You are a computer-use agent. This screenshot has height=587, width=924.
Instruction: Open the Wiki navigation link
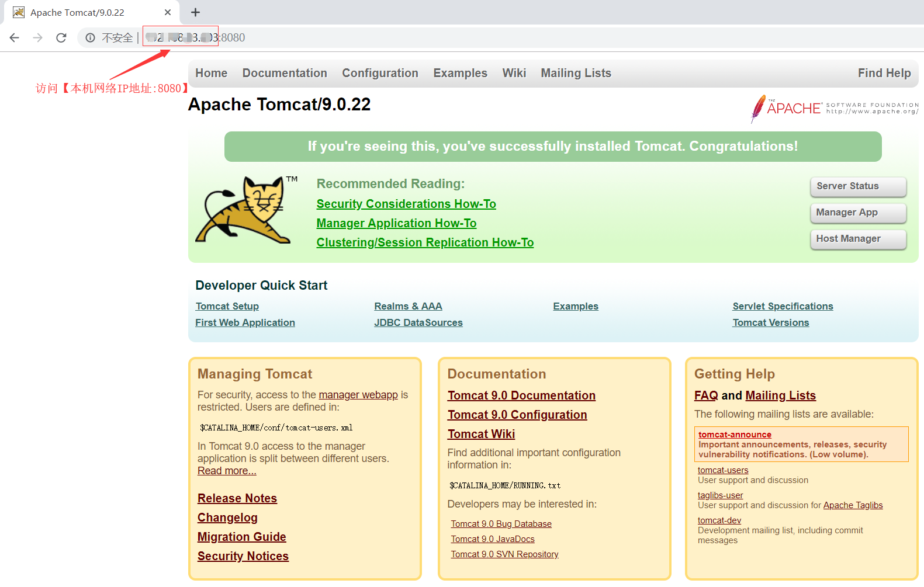pyautogui.click(x=514, y=73)
